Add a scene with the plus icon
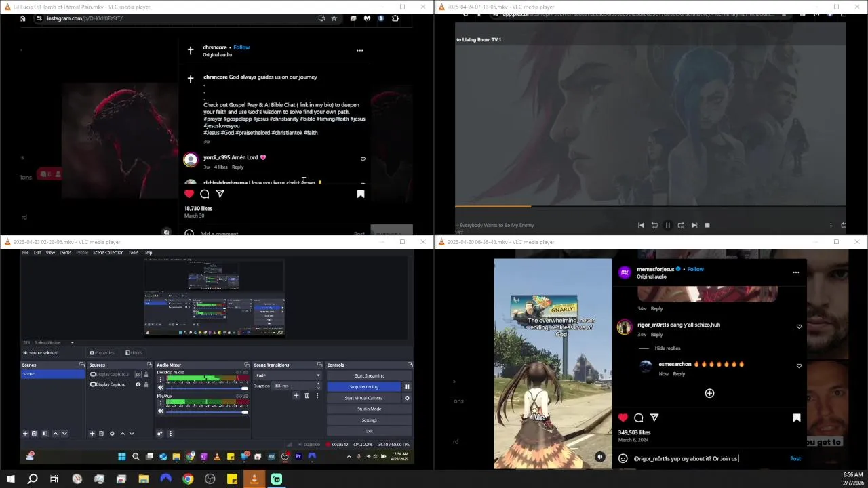The image size is (868, 488). point(25,434)
